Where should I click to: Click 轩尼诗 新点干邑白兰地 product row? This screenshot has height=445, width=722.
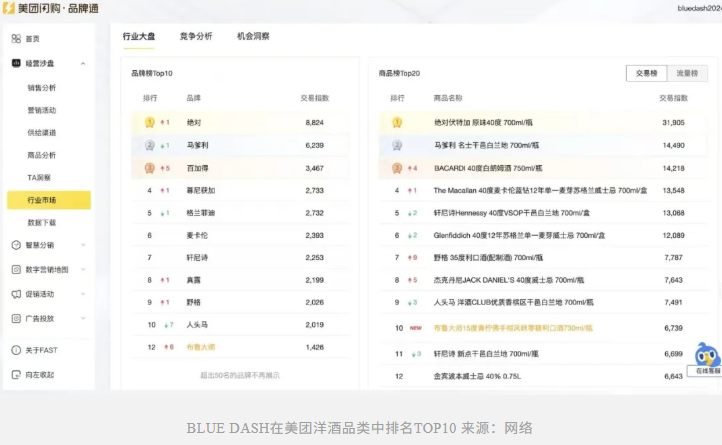click(543, 354)
